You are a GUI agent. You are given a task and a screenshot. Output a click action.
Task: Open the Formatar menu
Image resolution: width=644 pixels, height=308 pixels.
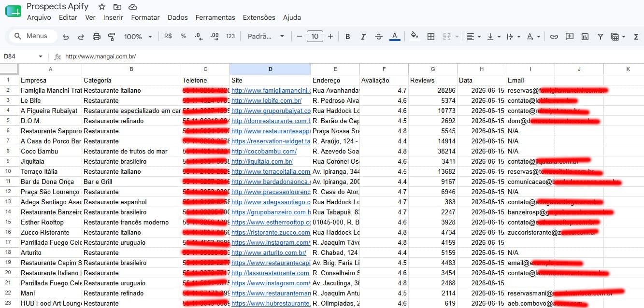145,17
